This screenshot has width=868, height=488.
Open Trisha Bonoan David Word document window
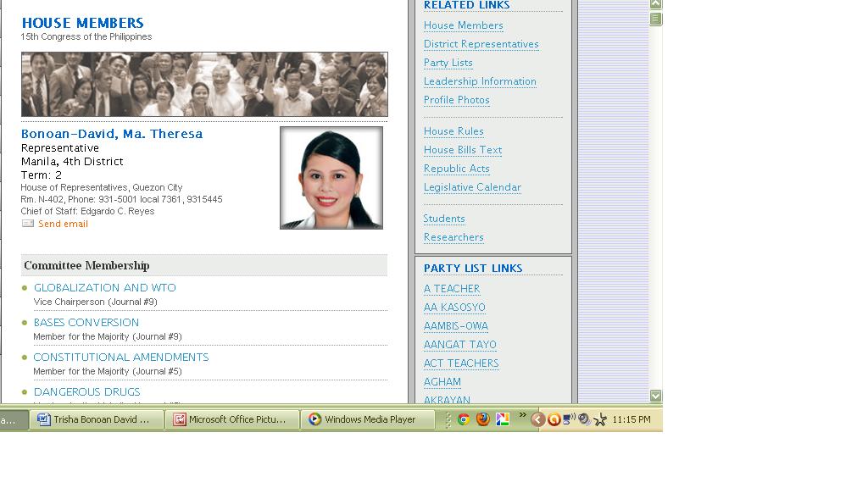pyautogui.click(x=97, y=419)
